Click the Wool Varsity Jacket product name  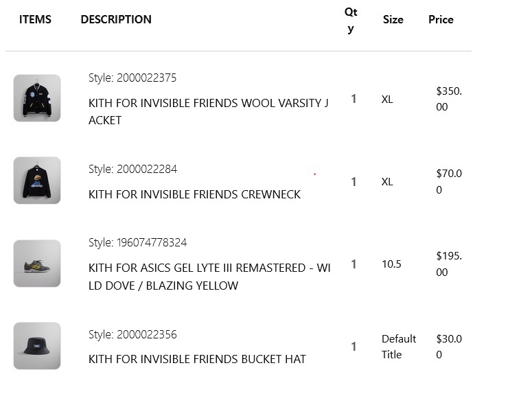208,111
